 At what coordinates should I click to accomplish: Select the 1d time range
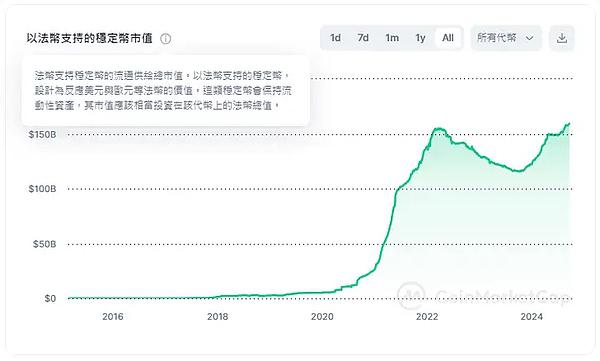click(336, 38)
